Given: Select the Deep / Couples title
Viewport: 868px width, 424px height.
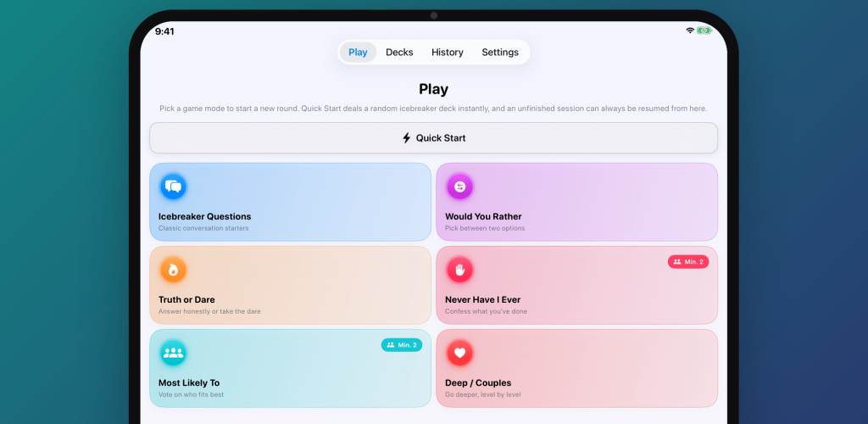Looking at the screenshot, I should tap(478, 382).
